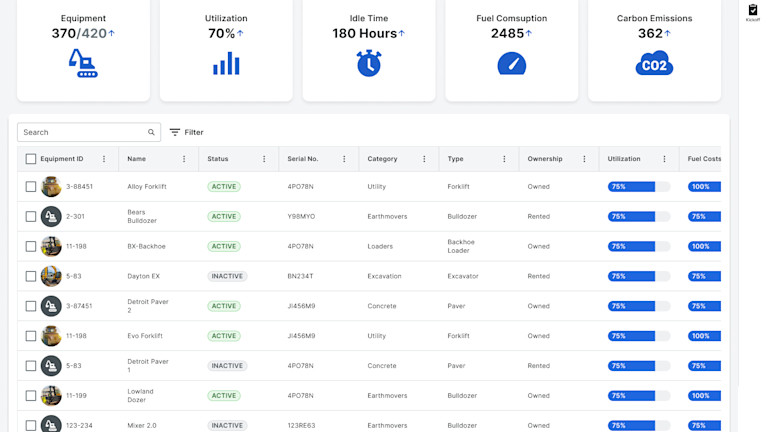Open the Serial No. column options menu

[x=344, y=159]
